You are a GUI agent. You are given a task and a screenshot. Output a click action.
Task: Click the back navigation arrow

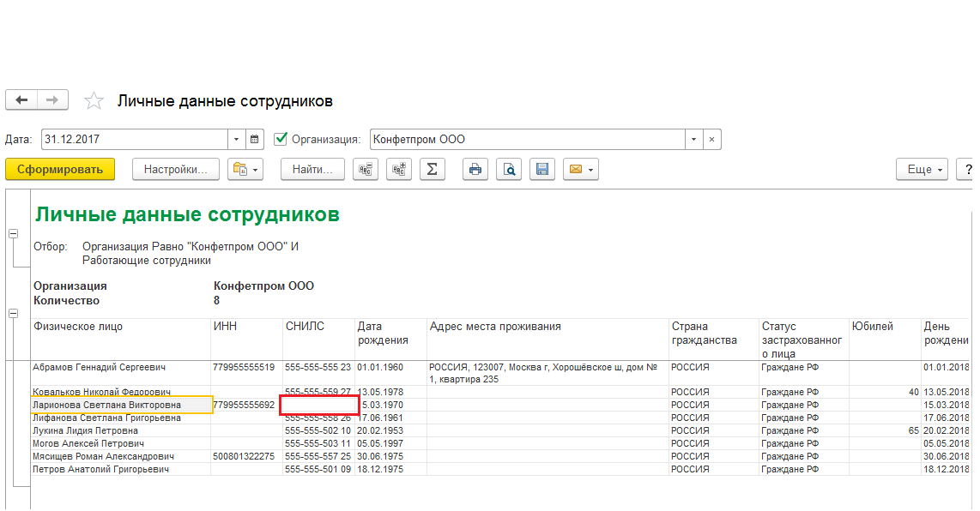(x=21, y=100)
